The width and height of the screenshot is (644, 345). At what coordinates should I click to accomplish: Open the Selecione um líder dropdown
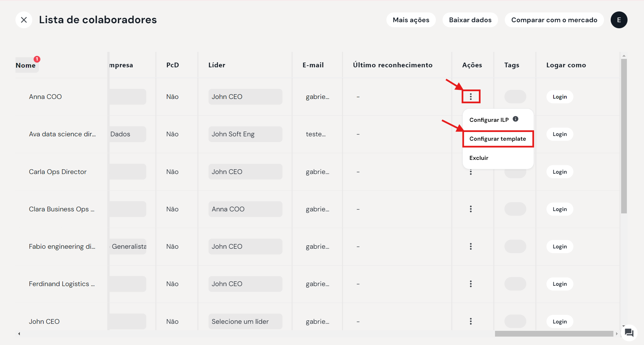[245, 321]
